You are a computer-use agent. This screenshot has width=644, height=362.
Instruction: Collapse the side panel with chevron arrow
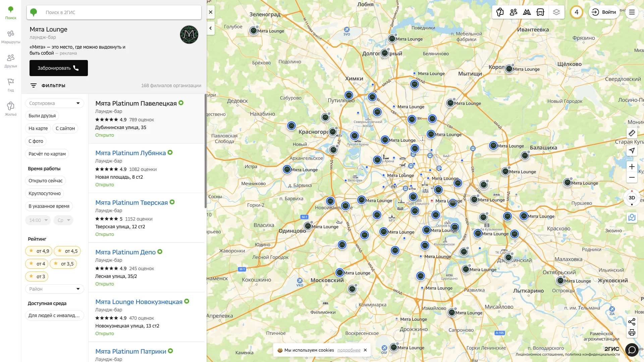click(210, 28)
